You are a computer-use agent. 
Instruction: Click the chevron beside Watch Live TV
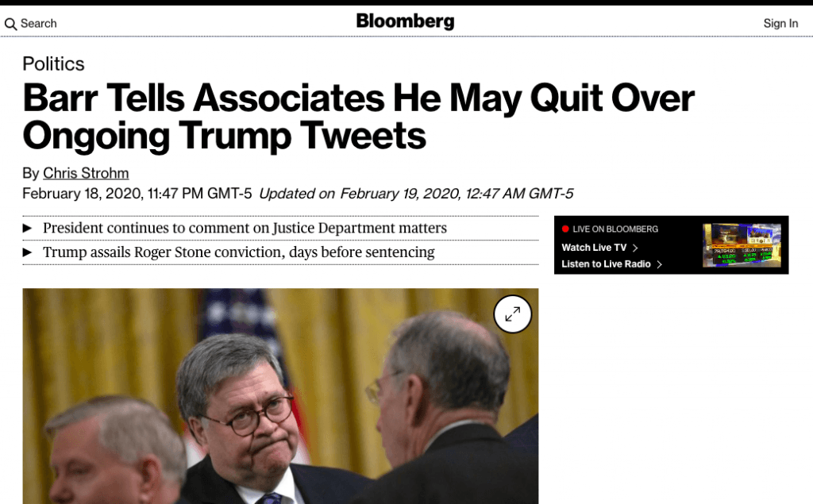coord(635,248)
